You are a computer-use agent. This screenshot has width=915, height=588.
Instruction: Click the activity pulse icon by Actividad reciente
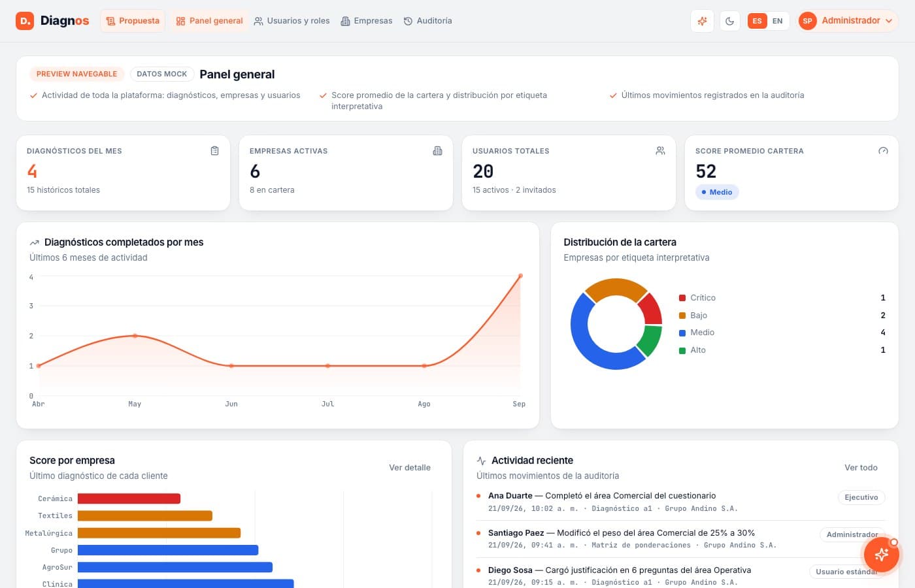pos(482,461)
